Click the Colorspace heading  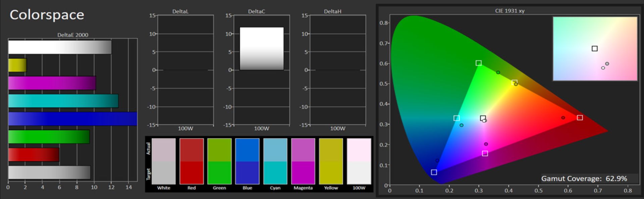(47, 15)
